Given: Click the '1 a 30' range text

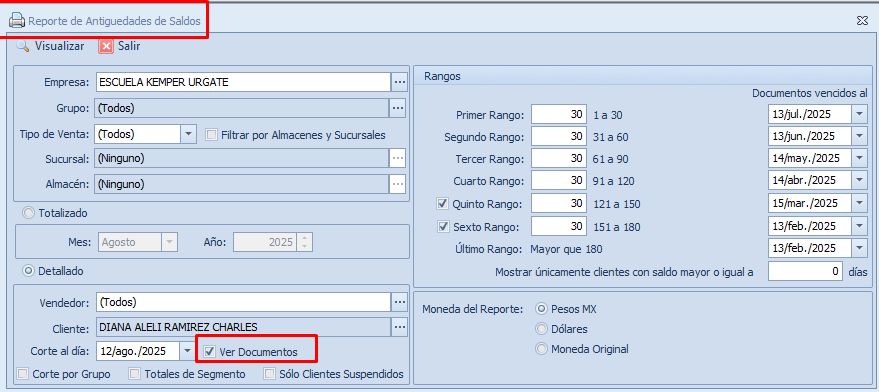Looking at the screenshot, I should tap(608, 116).
